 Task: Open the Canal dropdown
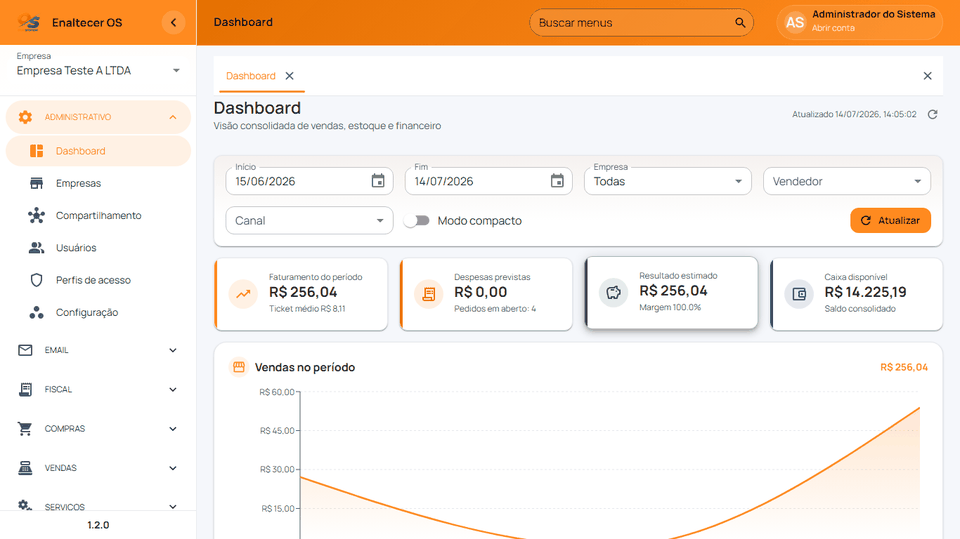click(x=309, y=220)
